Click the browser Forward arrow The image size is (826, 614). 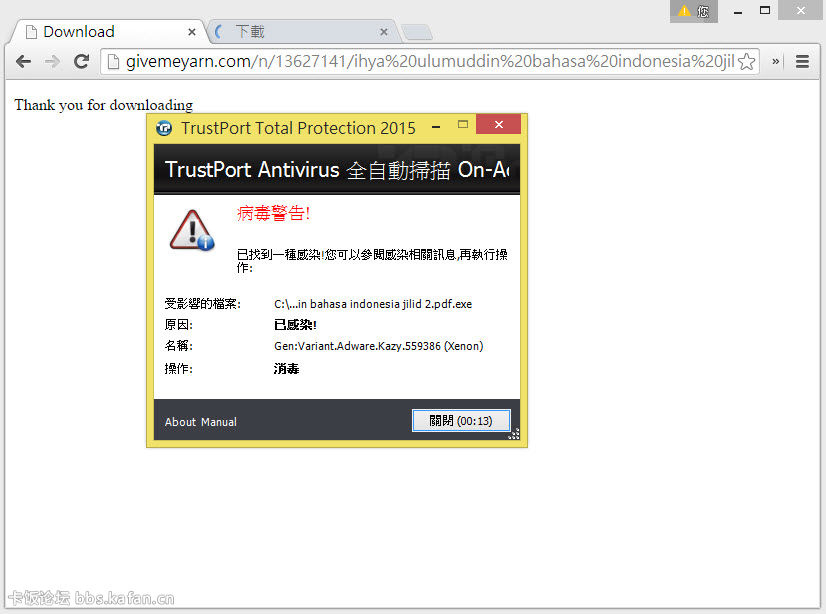coord(52,62)
